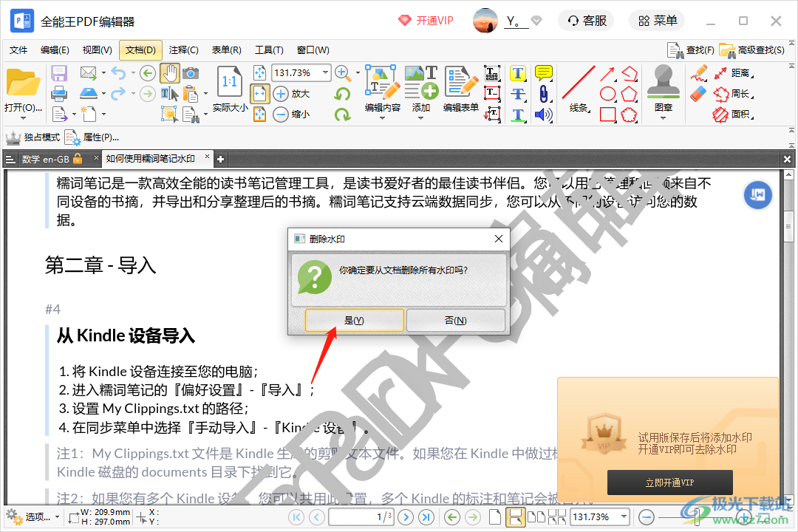Open the zoom percentage dropdown in toolbar
The width and height of the screenshot is (798, 532).
click(x=325, y=73)
